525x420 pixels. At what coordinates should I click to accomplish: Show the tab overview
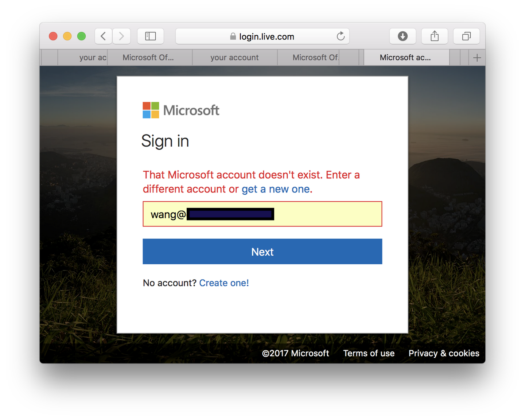point(466,36)
